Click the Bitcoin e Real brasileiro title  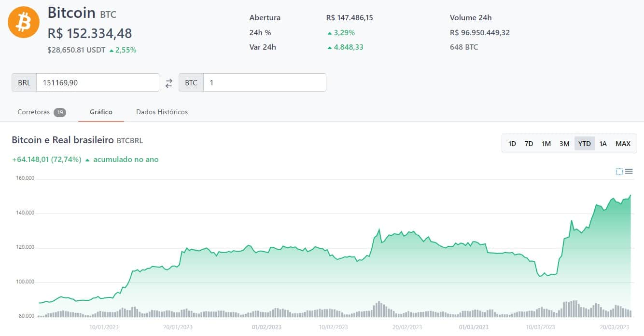click(62, 140)
